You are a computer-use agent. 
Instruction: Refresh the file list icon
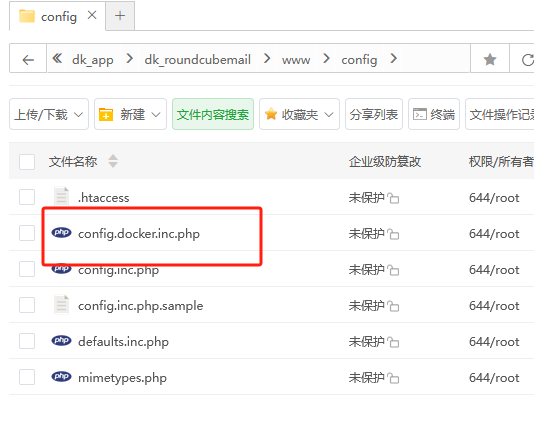[x=527, y=60]
